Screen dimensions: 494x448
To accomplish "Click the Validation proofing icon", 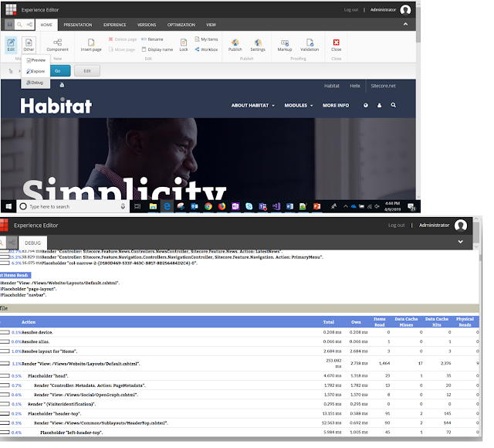I will (x=310, y=45).
